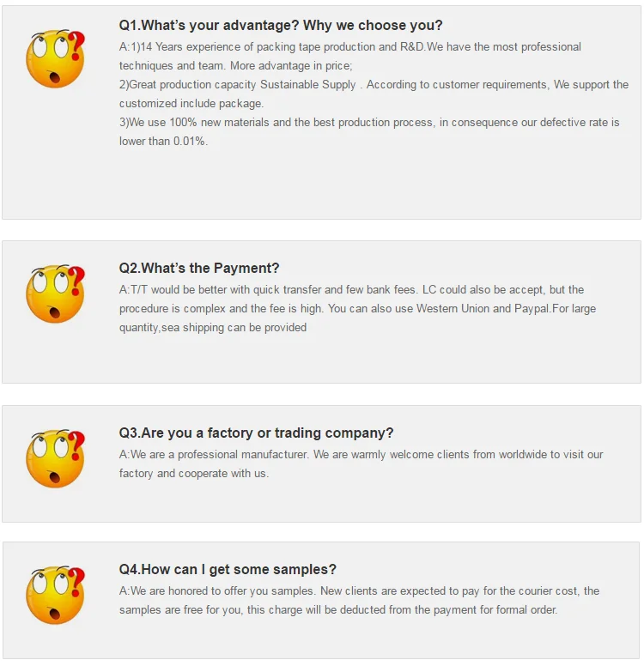The height and width of the screenshot is (666, 644).
Task: Click the "14 Years experience" answer line
Action: [x=350, y=47]
